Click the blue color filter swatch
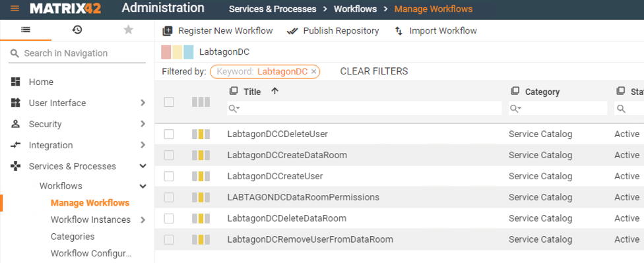Screen dimensions: 644x263 point(189,52)
